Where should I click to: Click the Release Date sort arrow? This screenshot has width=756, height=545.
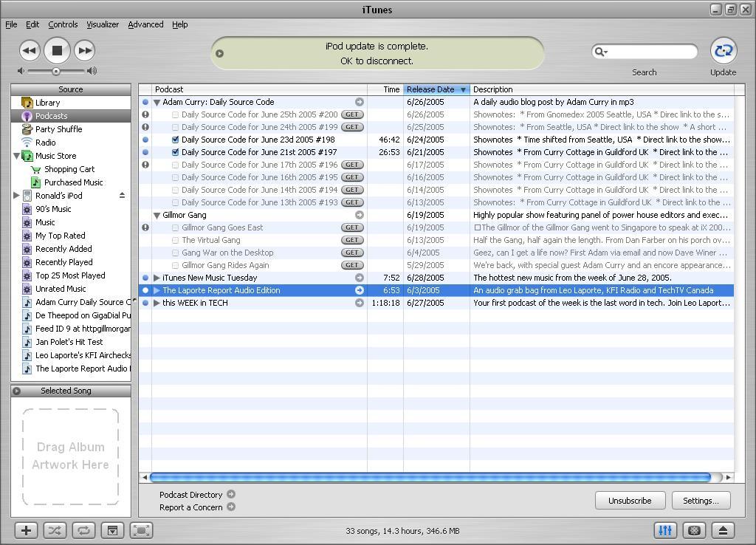[x=463, y=89]
